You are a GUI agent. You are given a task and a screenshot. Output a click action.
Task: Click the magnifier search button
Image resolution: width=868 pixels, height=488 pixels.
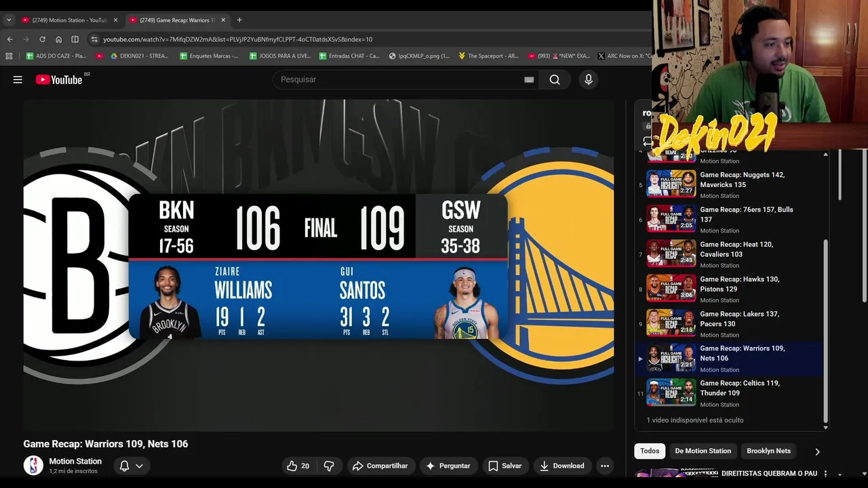point(555,79)
